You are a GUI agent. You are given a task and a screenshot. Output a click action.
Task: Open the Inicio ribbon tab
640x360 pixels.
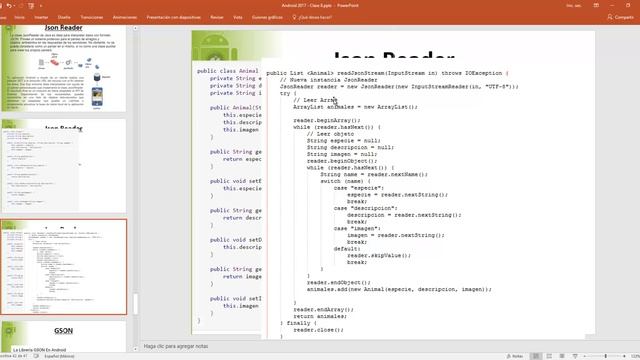pyautogui.click(x=19, y=18)
